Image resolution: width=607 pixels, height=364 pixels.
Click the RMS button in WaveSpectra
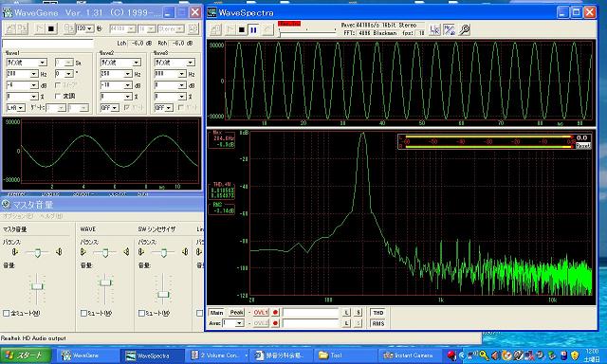[378, 323]
